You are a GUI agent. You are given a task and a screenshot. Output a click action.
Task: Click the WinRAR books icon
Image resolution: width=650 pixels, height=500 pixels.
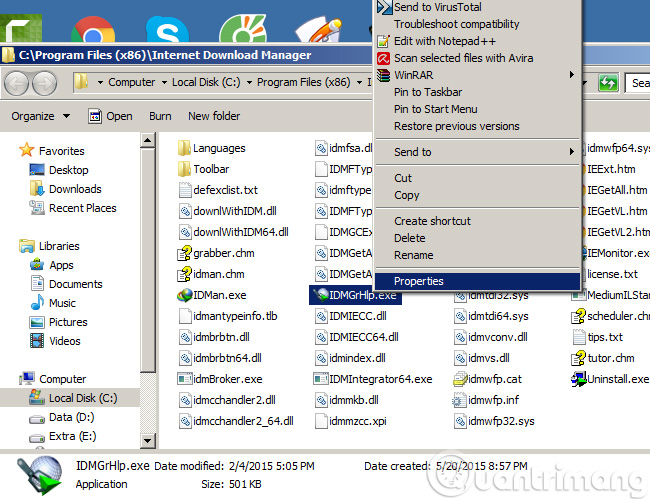pos(383,75)
